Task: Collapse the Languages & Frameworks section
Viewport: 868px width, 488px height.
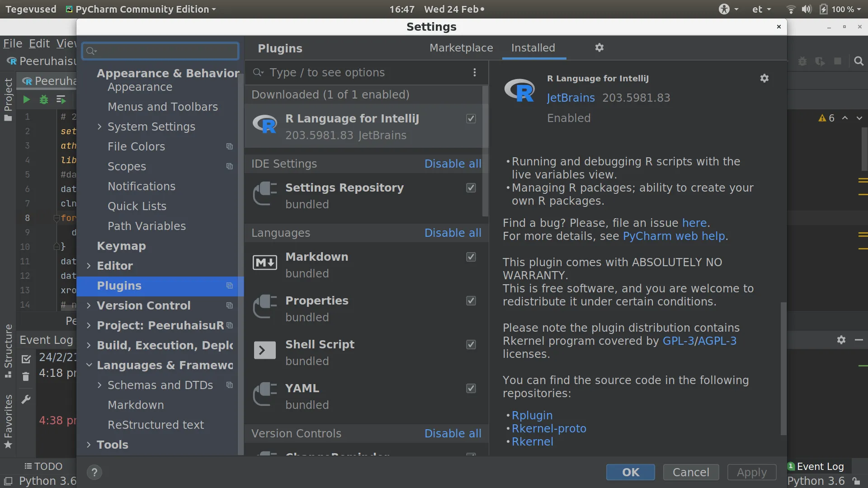Action: coord(89,365)
